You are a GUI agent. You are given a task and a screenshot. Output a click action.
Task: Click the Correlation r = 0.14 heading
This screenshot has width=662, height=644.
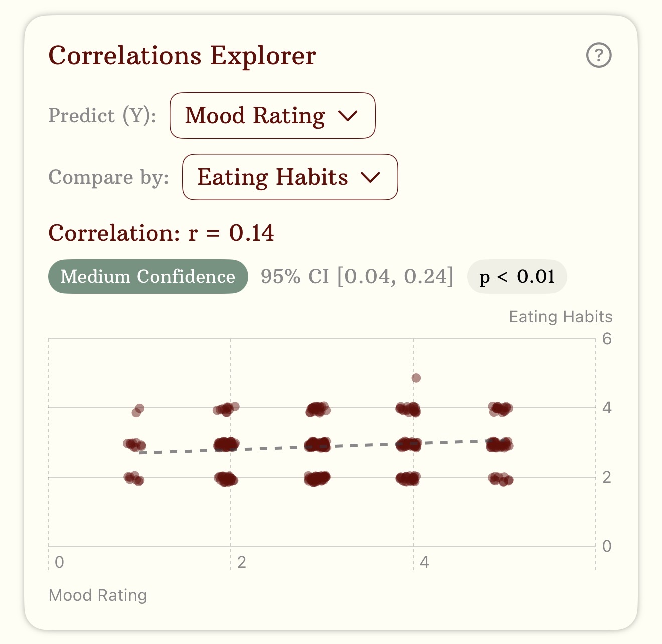coord(161,233)
